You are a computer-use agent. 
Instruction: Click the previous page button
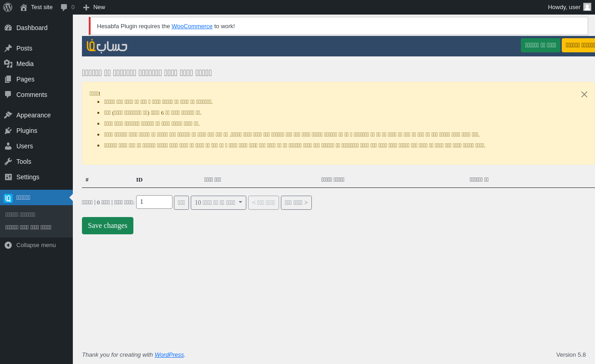tap(264, 203)
